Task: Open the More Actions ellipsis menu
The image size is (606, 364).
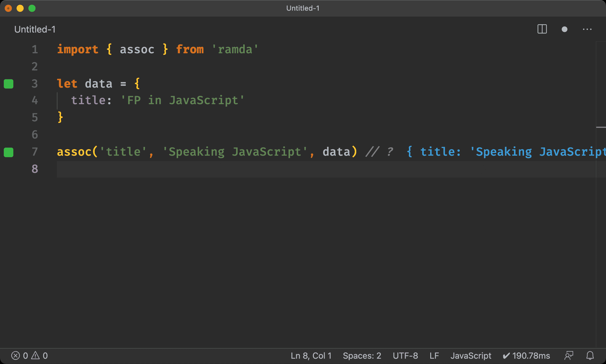Action: [587, 29]
